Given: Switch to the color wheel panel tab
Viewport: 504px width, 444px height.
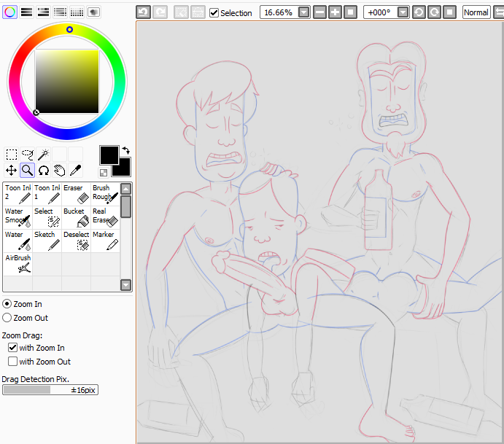Looking at the screenshot, I should [x=10, y=12].
